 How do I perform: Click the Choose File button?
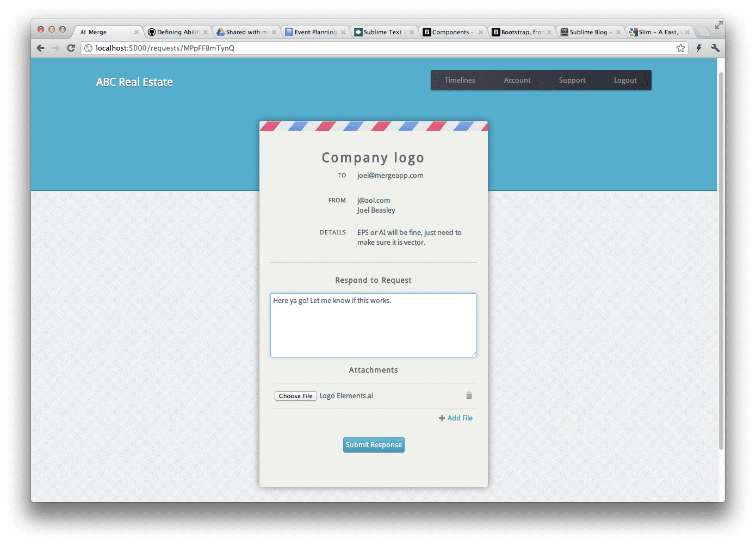(295, 396)
